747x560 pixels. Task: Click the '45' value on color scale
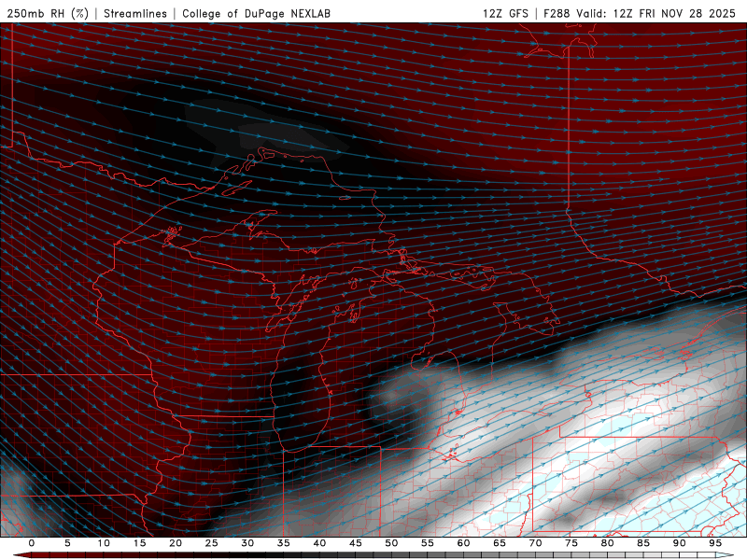coord(356,543)
